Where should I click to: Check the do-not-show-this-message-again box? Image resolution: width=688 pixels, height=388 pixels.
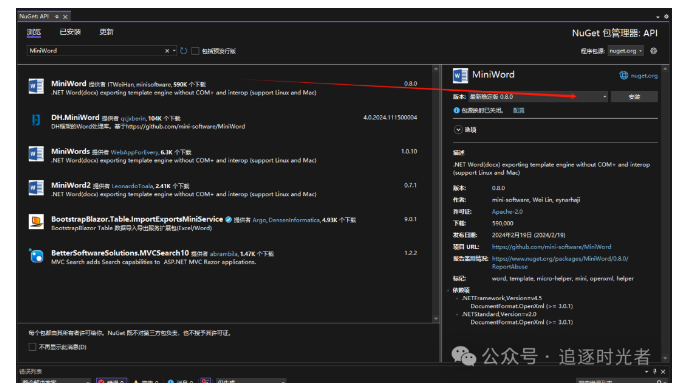click(x=32, y=347)
